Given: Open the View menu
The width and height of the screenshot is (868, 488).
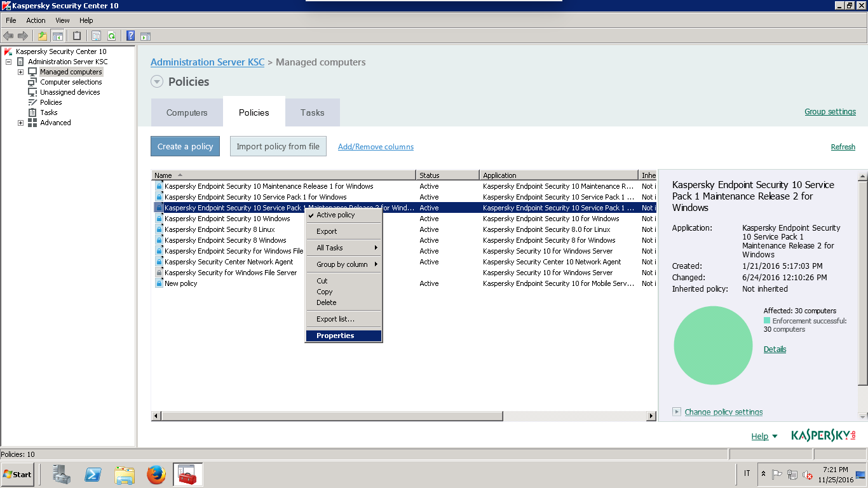Looking at the screenshot, I should click(x=62, y=20).
